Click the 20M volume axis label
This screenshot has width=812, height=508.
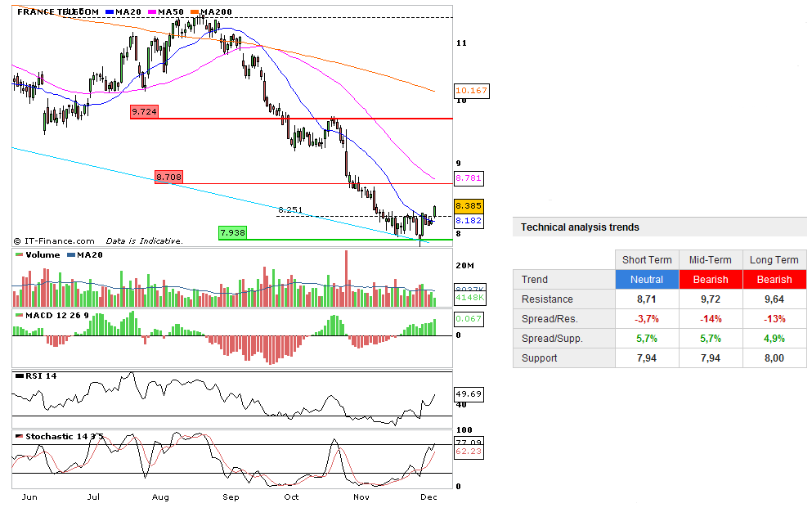pos(464,266)
